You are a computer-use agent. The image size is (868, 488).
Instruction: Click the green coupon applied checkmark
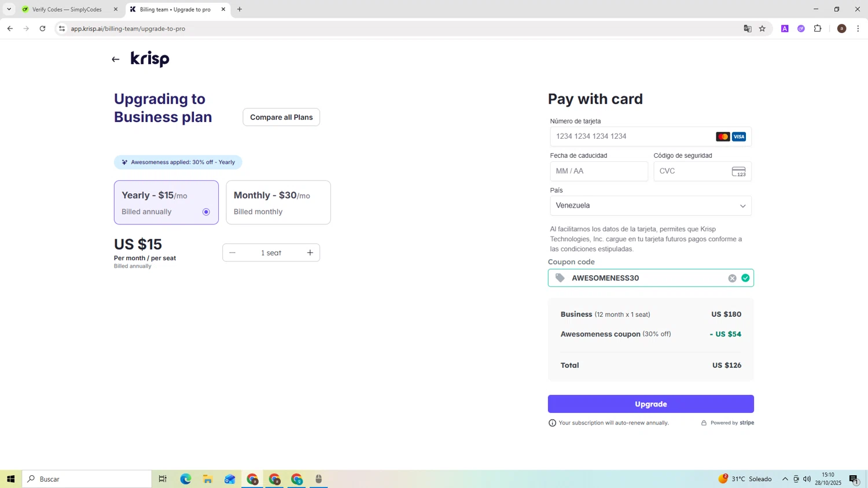tap(745, 278)
